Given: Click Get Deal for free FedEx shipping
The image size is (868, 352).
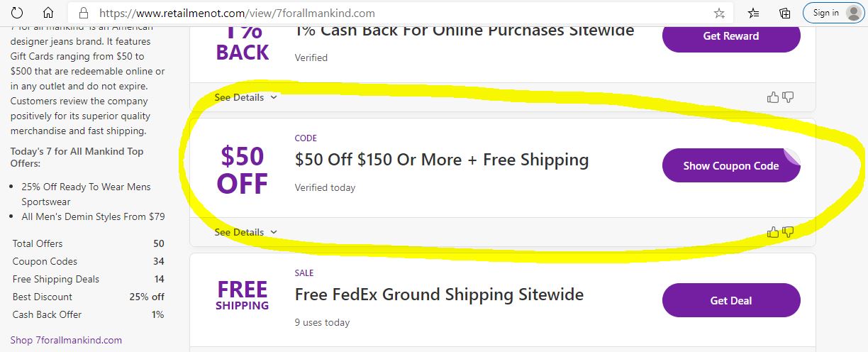Looking at the screenshot, I should click(730, 300).
